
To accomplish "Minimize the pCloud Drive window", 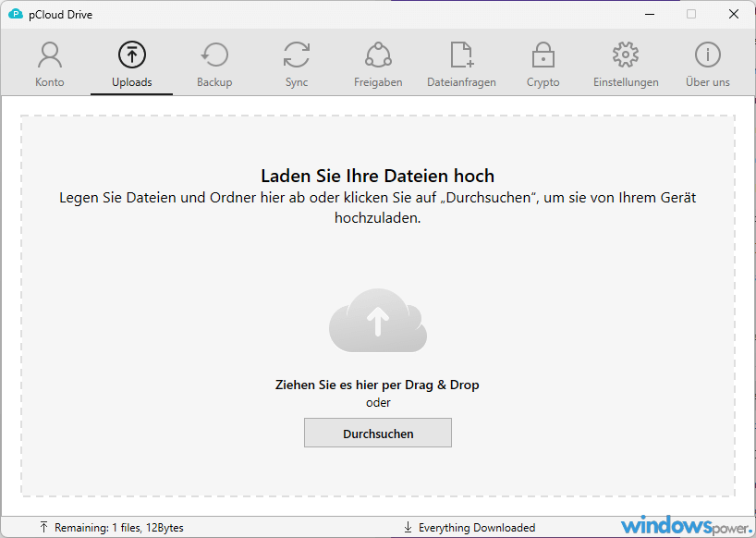I will click(x=650, y=14).
